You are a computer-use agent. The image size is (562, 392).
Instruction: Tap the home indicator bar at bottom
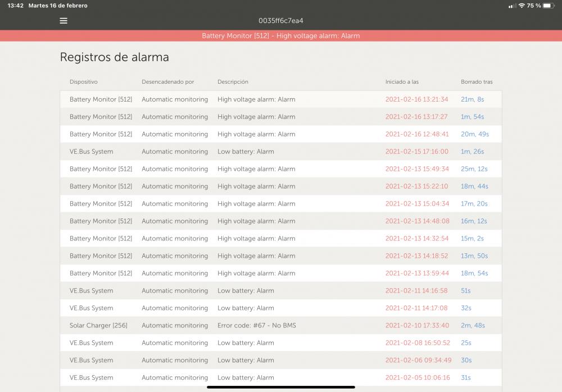point(281,387)
